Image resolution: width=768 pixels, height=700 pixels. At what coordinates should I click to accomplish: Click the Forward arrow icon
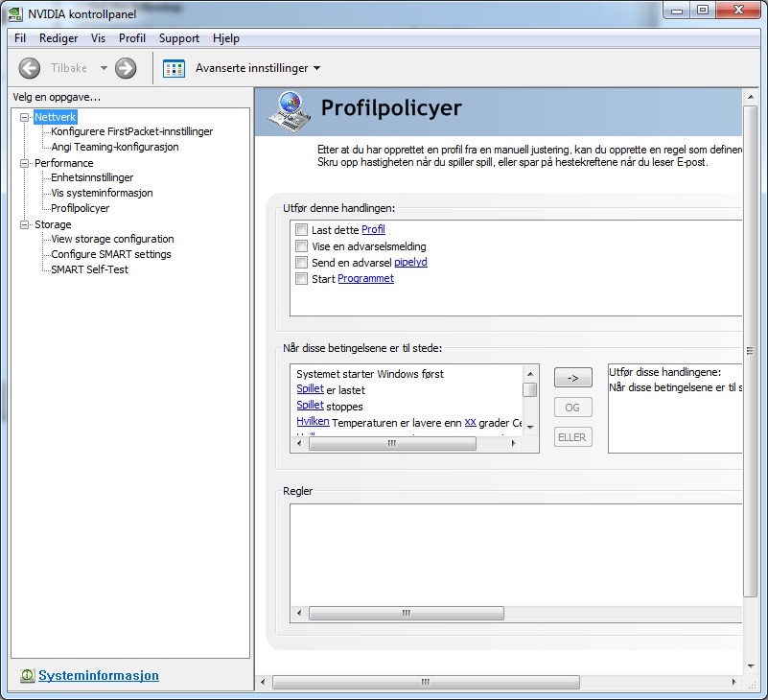126,68
